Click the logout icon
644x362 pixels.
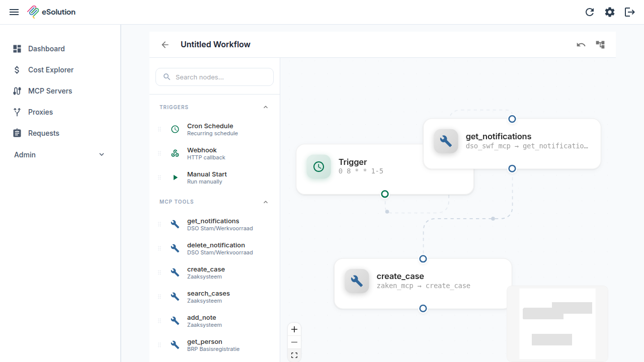[630, 12]
